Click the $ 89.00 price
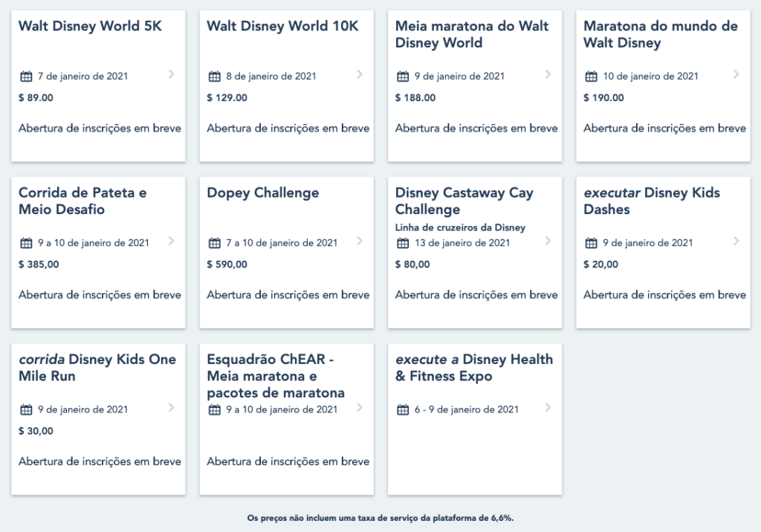 (x=36, y=97)
